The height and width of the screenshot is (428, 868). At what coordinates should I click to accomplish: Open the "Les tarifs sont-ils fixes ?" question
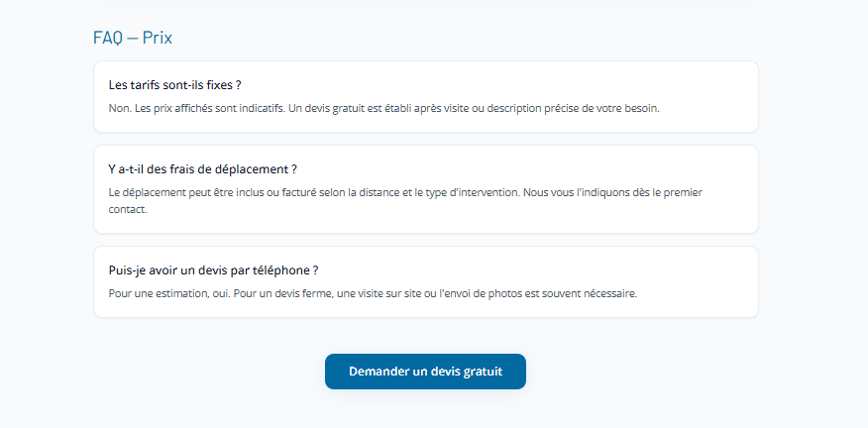click(x=174, y=85)
